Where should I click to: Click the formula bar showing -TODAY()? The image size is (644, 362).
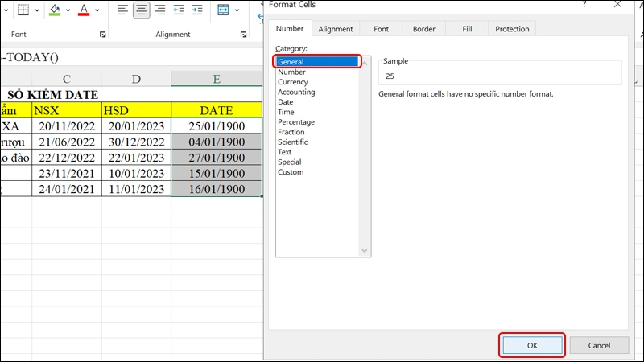[x=131, y=57]
